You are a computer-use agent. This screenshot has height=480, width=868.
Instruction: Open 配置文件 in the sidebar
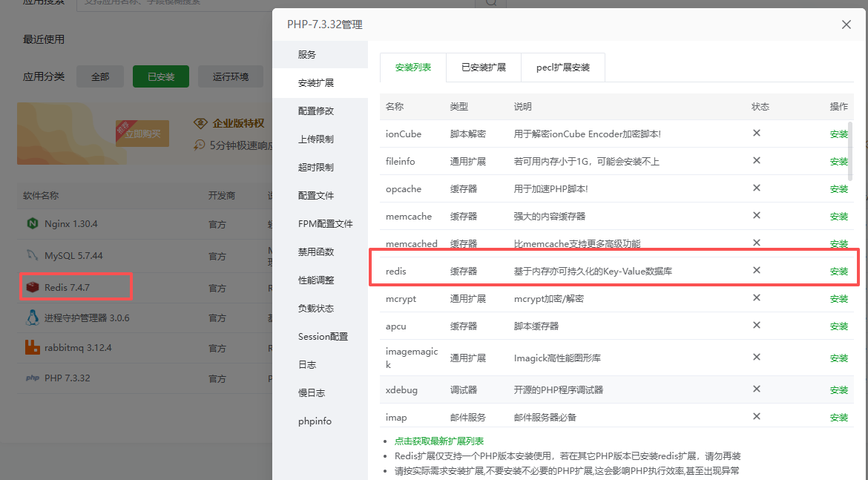(x=320, y=195)
